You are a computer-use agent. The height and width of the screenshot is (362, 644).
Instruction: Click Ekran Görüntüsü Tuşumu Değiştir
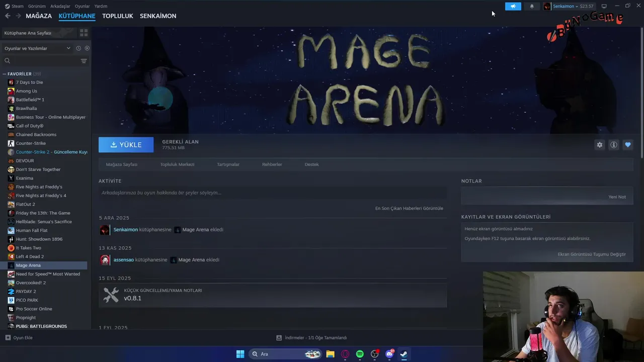click(x=592, y=254)
